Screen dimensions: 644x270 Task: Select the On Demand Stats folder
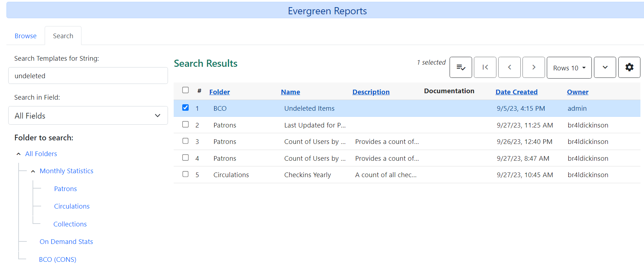coord(66,242)
